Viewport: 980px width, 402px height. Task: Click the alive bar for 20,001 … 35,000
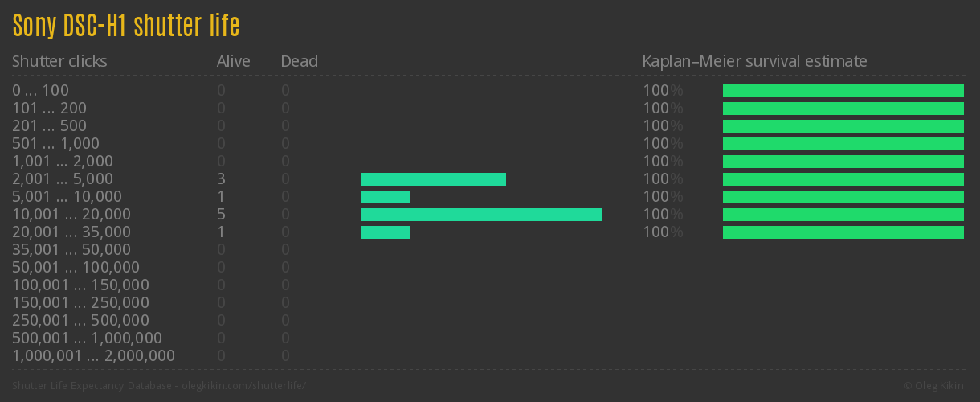point(385,232)
